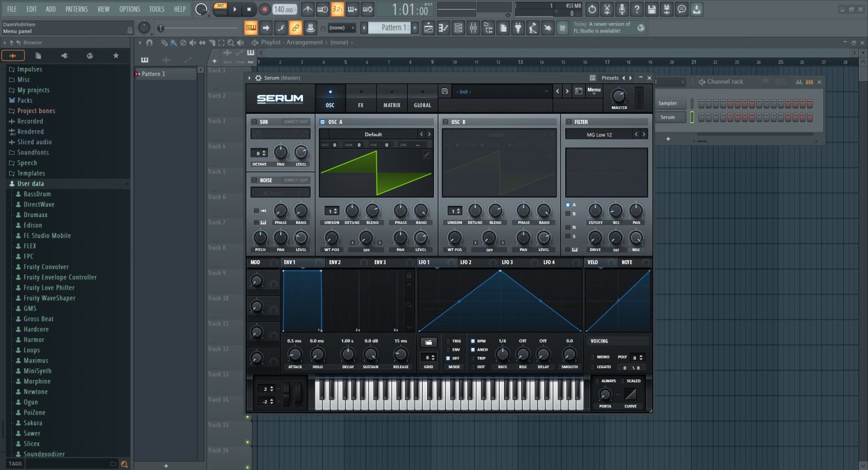This screenshot has width=868, height=470.
Task: Select the Sampler channel button in Channel rack
Action: coord(670,104)
